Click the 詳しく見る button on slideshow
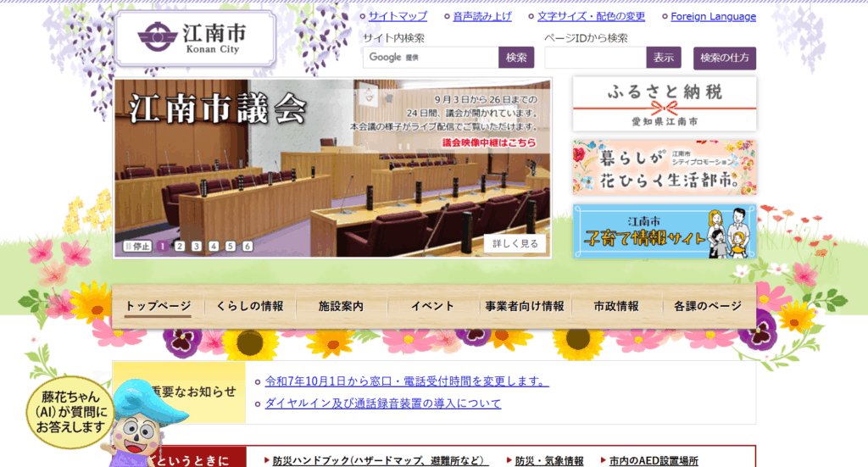The width and height of the screenshot is (868, 467). (x=515, y=243)
